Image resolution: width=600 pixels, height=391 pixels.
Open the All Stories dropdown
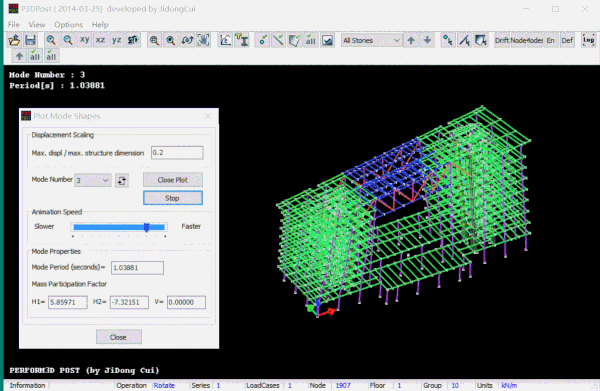(371, 40)
